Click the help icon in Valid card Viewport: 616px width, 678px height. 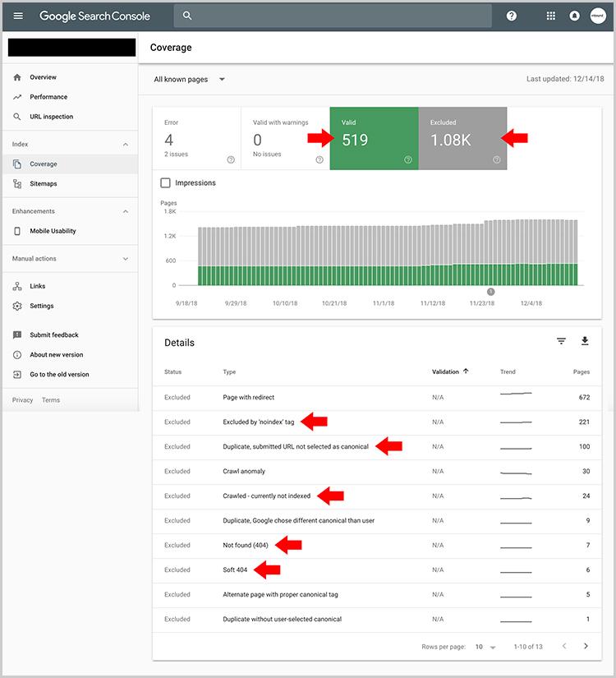tap(408, 160)
